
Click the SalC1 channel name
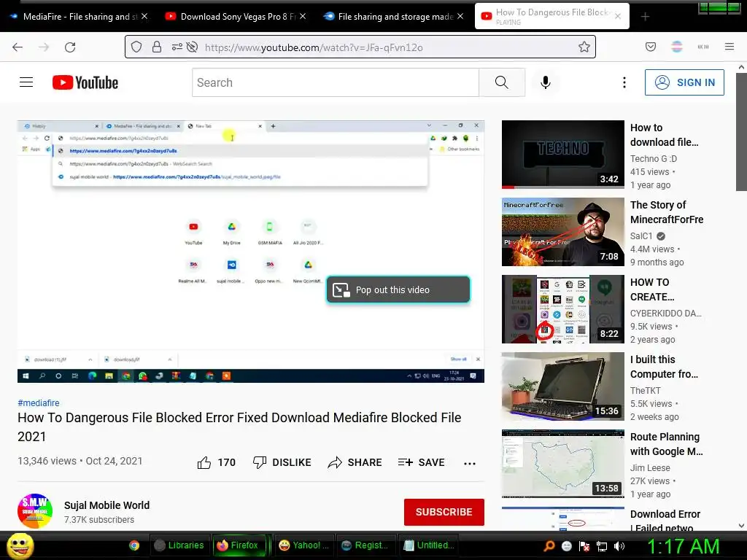[x=641, y=236]
